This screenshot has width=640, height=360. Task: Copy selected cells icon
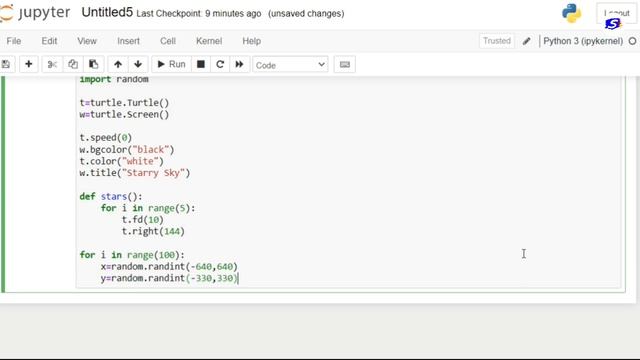[73, 64]
